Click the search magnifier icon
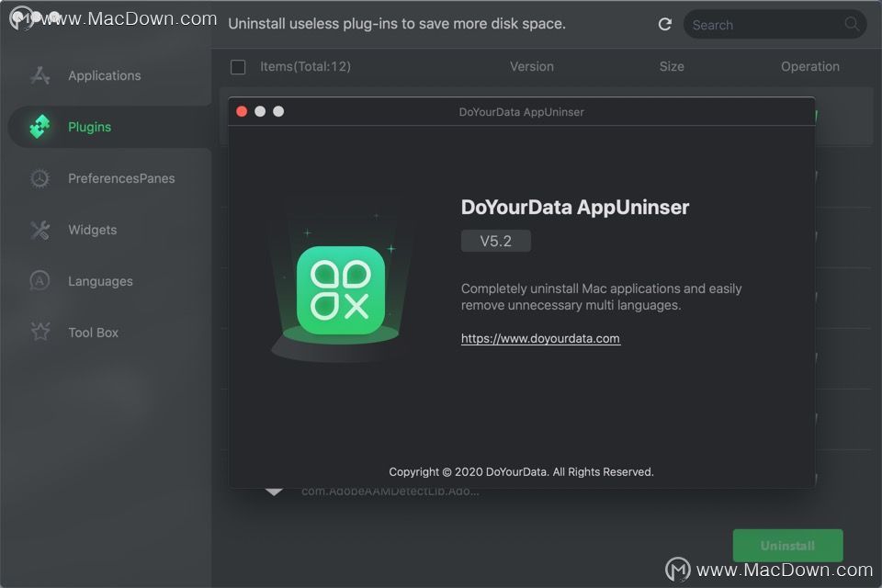 (852, 24)
